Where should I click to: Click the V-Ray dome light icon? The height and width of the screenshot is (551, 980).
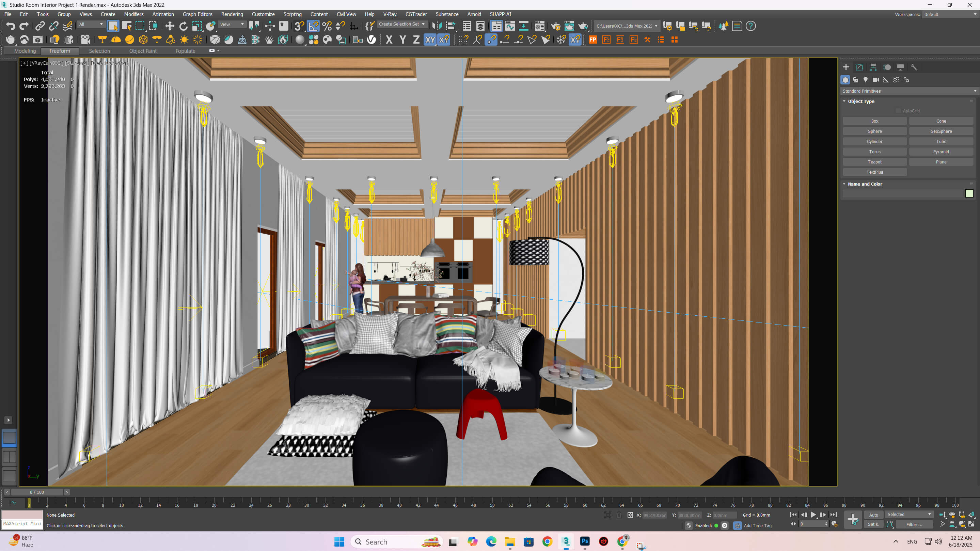pos(116,40)
